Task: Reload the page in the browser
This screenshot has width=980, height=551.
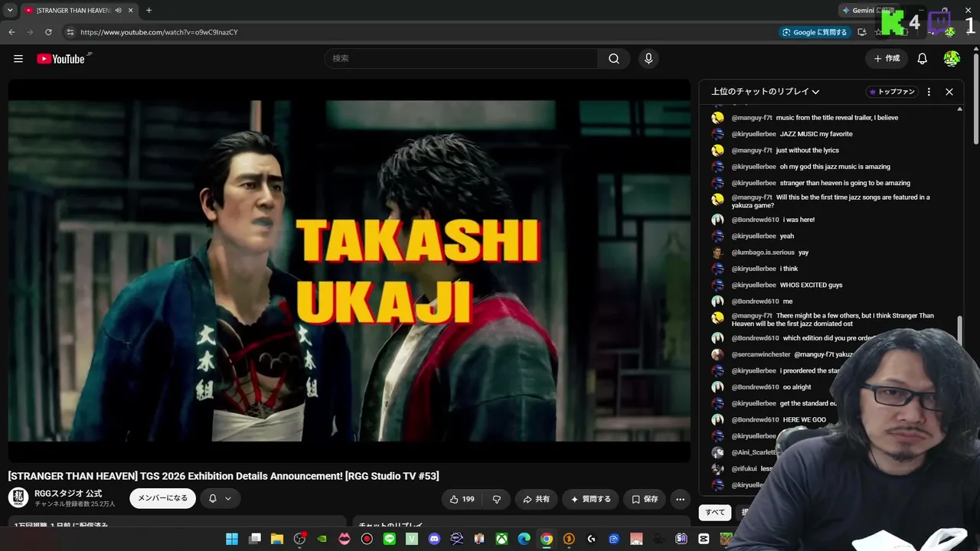Action: point(48,32)
